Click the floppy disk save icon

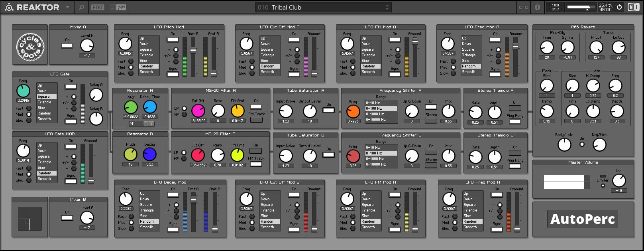(x=112, y=7)
